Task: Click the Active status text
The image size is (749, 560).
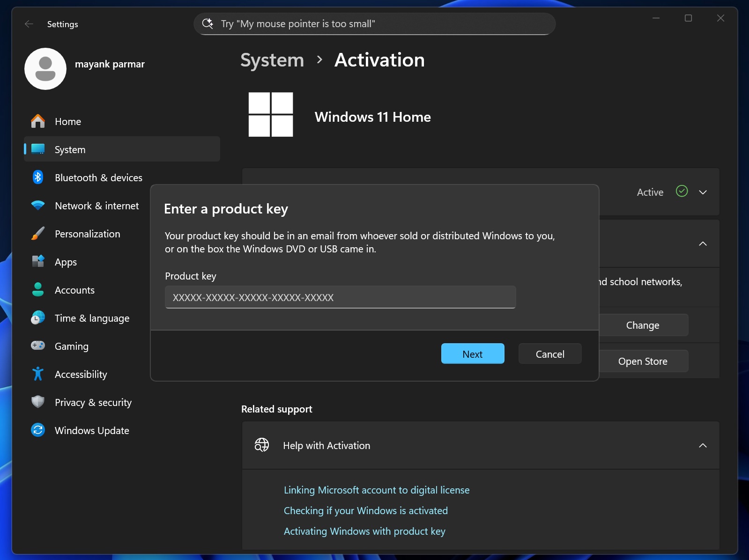Action: [650, 192]
